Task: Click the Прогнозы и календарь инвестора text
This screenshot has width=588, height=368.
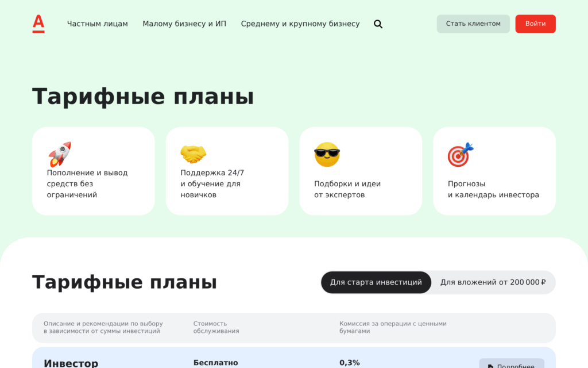Action: click(x=493, y=189)
